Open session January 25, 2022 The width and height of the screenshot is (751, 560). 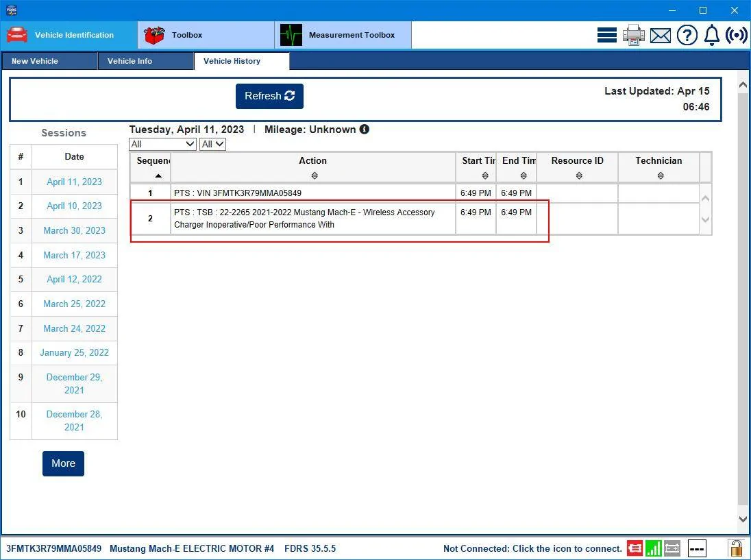coord(74,352)
